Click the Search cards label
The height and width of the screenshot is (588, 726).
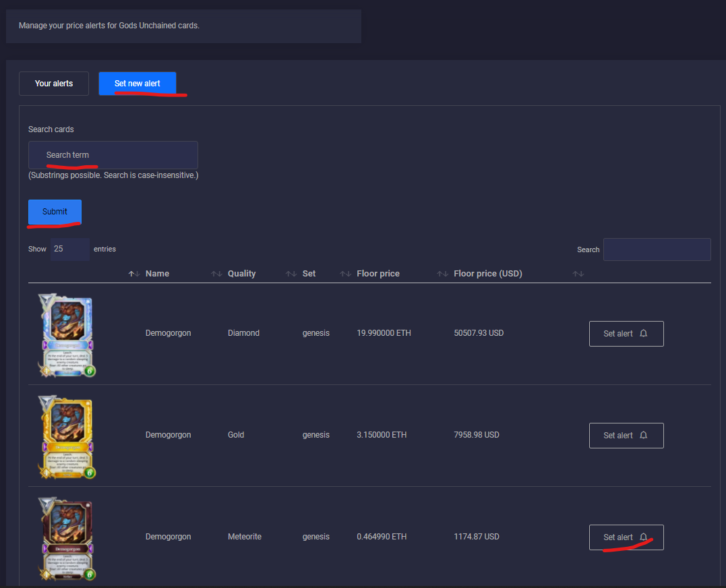point(51,129)
